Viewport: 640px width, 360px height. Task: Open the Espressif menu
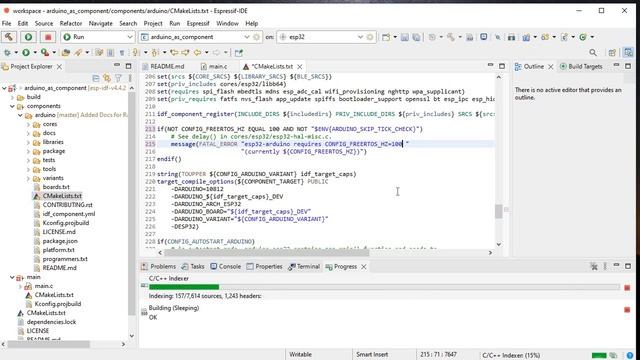point(198,24)
